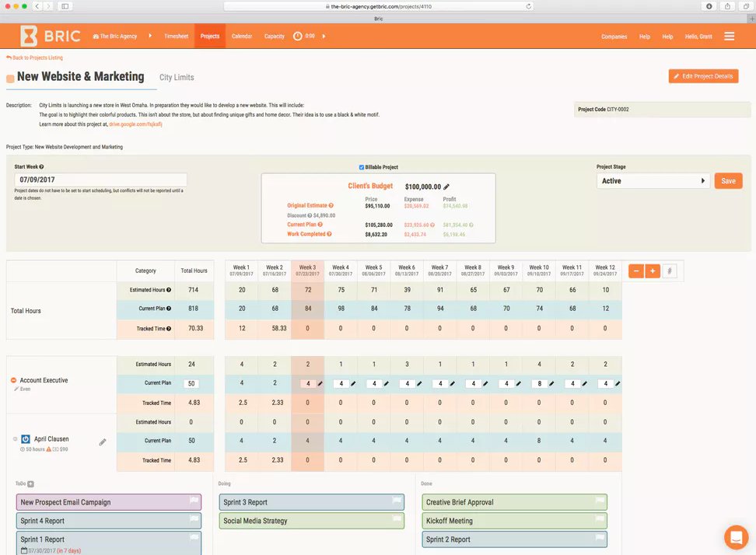Switch to the Calendar tab
This screenshot has height=555, width=756.
coord(241,36)
